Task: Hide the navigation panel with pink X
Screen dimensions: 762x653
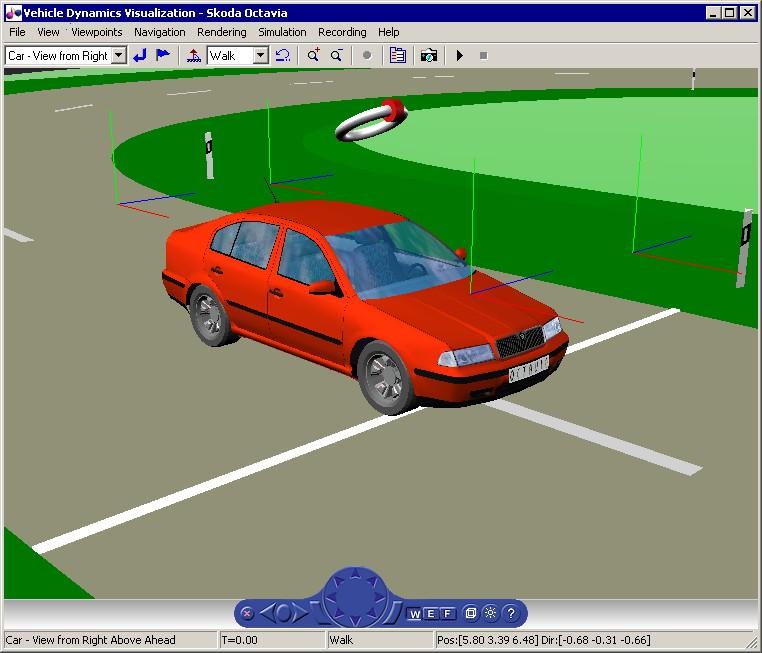Action: point(247,614)
